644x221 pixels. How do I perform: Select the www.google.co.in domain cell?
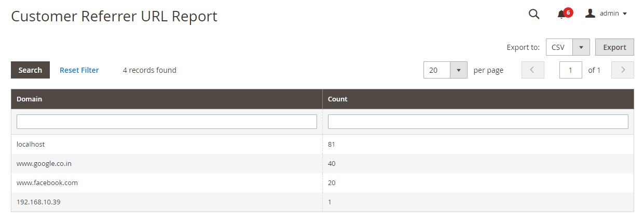coord(167,163)
